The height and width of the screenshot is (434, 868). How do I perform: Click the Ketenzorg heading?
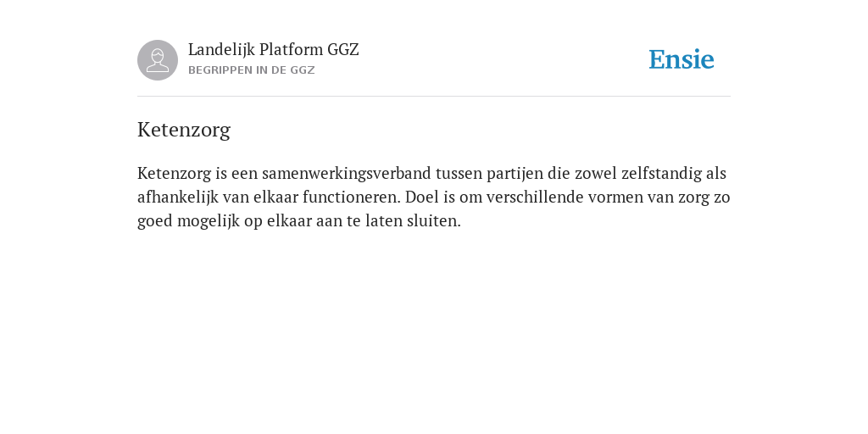tap(184, 130)
